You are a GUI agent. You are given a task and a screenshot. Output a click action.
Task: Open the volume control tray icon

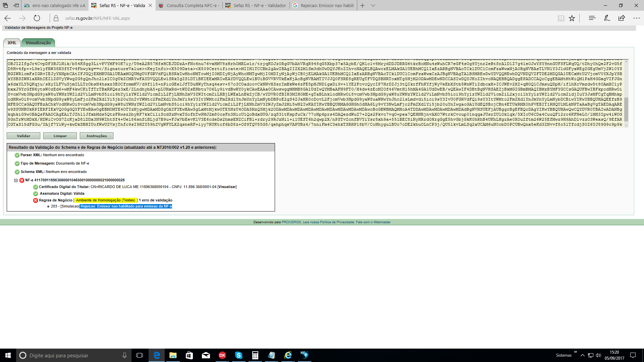click(x=598, y=355)
